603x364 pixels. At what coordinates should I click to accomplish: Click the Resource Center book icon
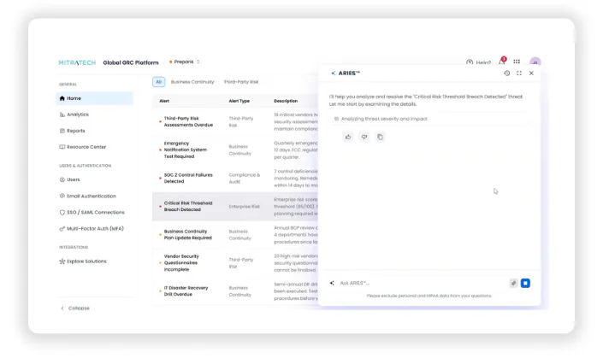coord(62,147)
